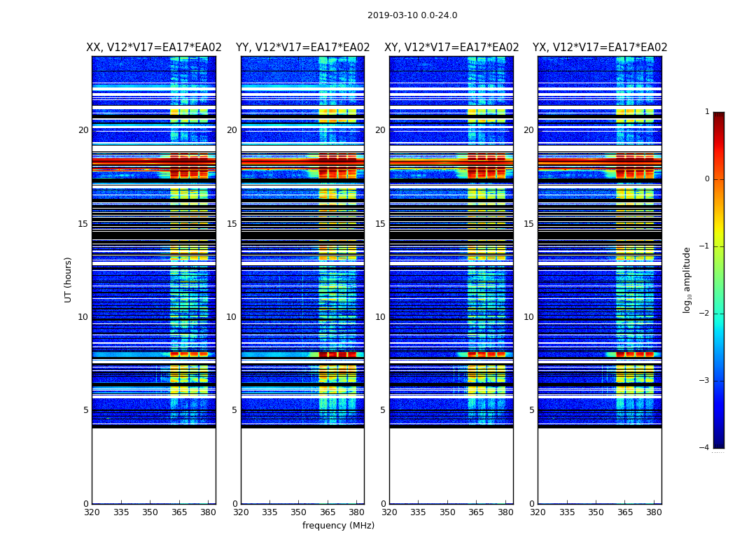Screen dimensions: 735x560
Task: Select the YY panel title text
Action: [302, 48]
